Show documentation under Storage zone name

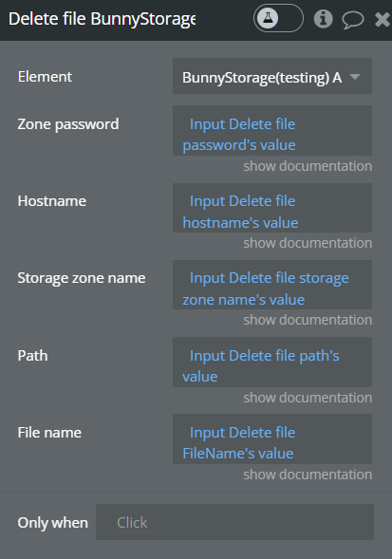point(308,320)
